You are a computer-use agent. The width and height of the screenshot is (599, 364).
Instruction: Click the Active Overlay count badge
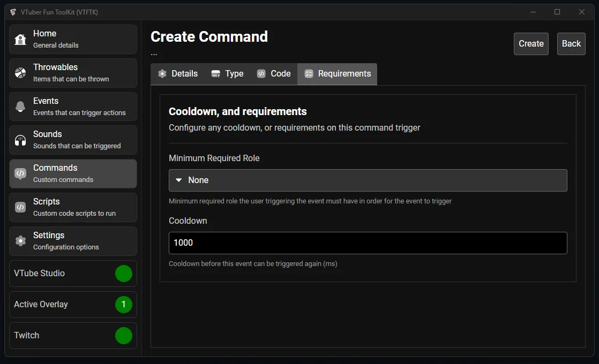pyautogui.click(x=123, y=305)
